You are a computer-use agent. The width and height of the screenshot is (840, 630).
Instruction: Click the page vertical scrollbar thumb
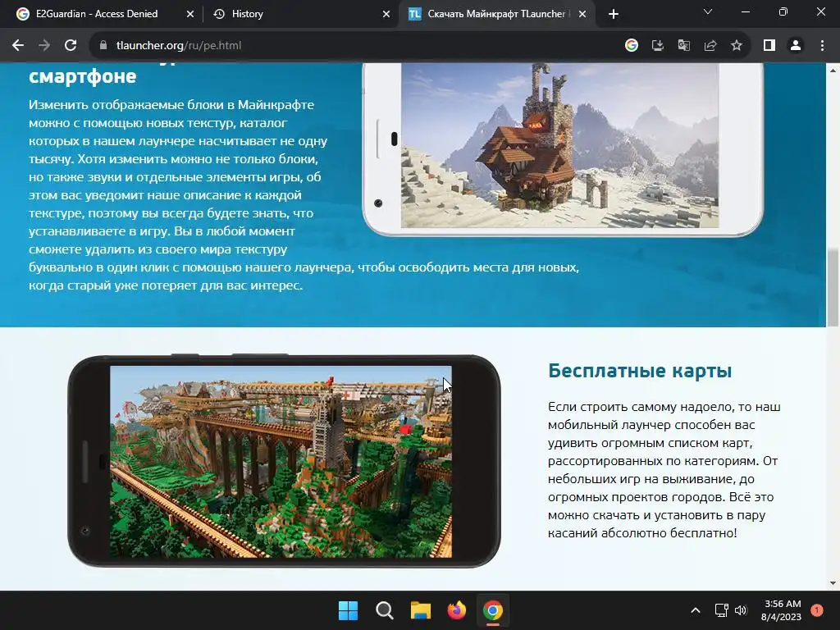pos(833,288)
